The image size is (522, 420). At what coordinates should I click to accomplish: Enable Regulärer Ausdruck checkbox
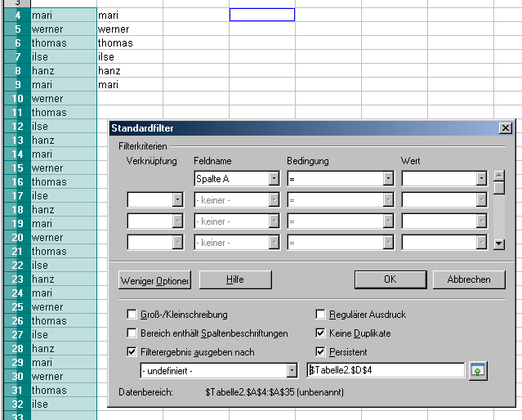pos(321,314)
